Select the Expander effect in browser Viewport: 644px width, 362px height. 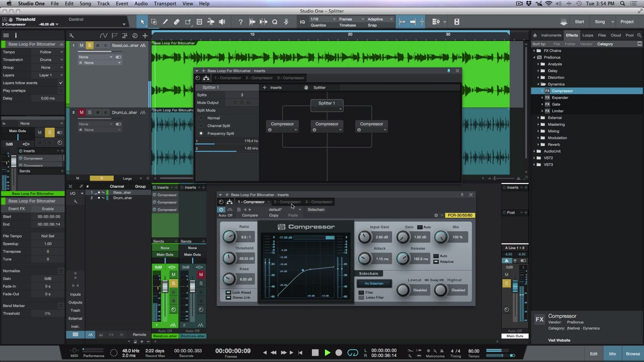(559, 98)
